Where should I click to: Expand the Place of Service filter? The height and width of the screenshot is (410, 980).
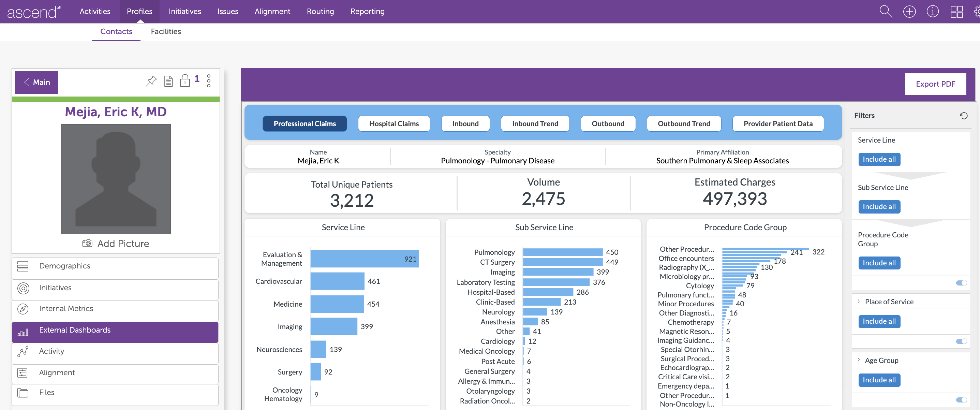tap(859, 302)
